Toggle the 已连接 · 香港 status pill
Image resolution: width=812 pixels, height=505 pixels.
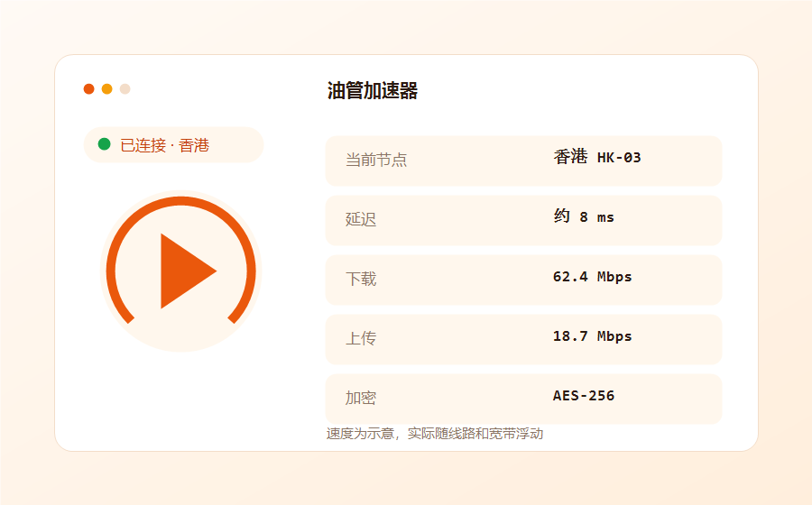(173, 145)
